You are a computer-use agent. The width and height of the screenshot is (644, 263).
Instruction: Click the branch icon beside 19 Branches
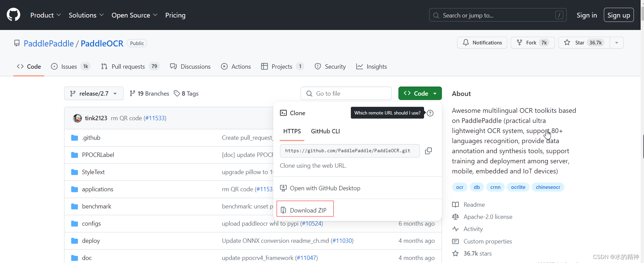(132, 93)
